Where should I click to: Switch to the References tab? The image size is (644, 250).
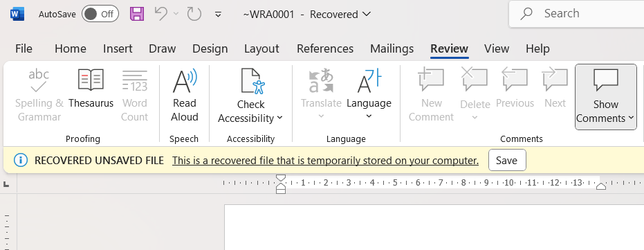(325, 48)
